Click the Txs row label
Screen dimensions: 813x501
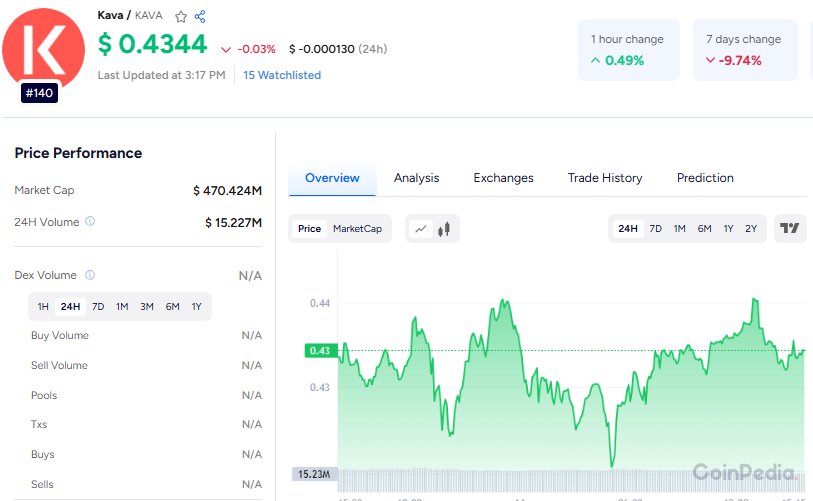[39, 424]
